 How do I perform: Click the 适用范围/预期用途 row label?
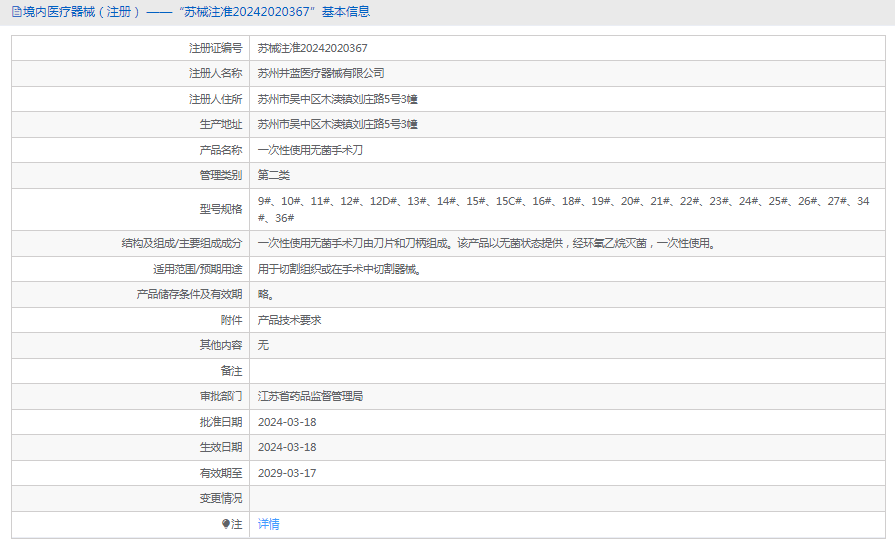197,269
